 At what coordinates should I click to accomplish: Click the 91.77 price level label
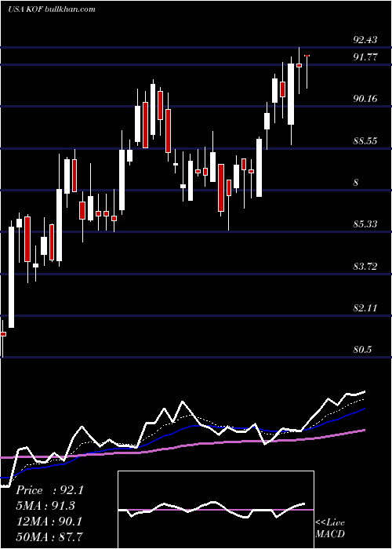(x=365, y=56)
